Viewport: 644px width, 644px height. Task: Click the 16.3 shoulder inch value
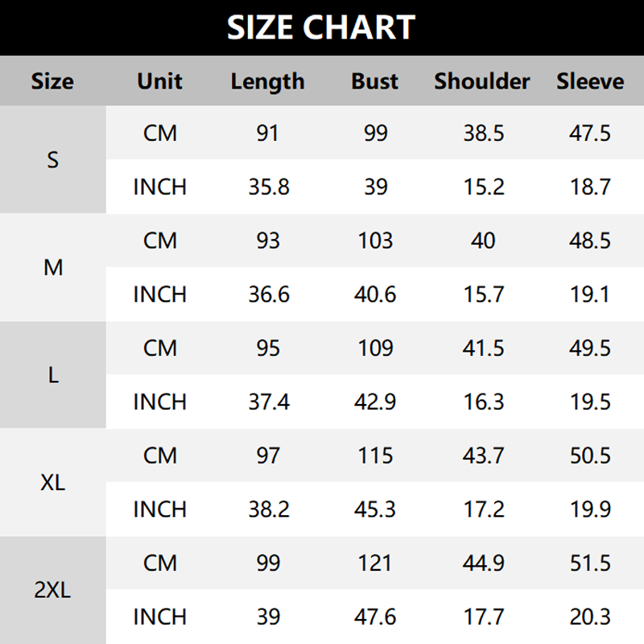point(483,402)
